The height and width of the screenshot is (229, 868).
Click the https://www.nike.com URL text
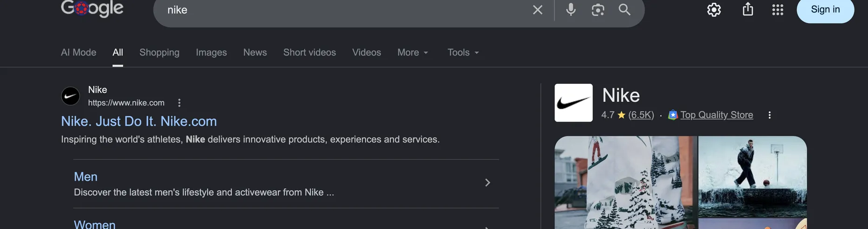point(126,103)
